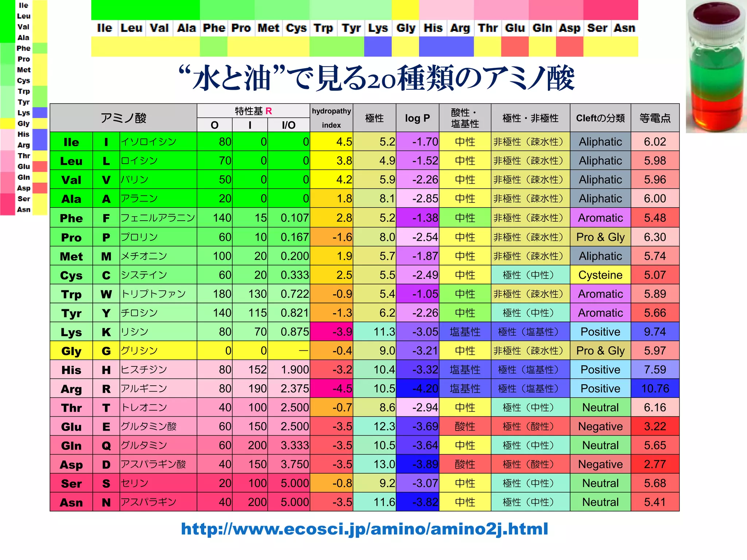Image resolution: width=747 pixels, height=560 pixels.
Task: Click the 'Cleftの分類' column header
Action: tap(600, 118)
